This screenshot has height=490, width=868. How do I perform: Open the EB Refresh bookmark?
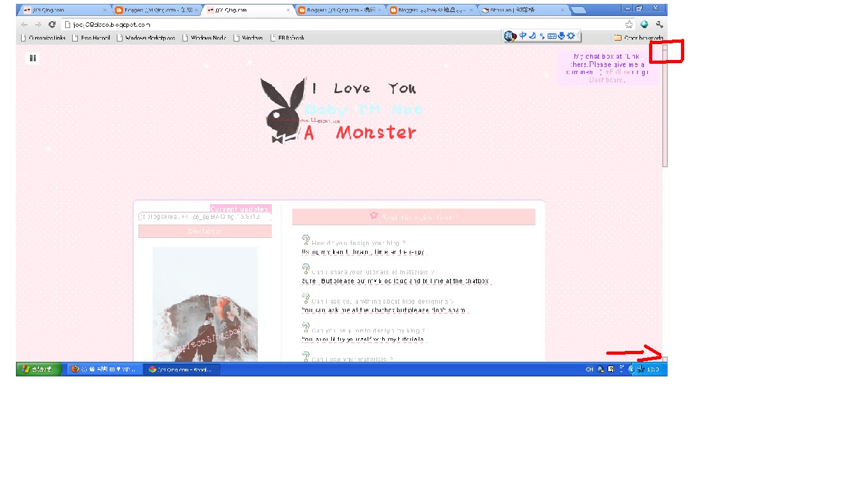tap(287, 38)
